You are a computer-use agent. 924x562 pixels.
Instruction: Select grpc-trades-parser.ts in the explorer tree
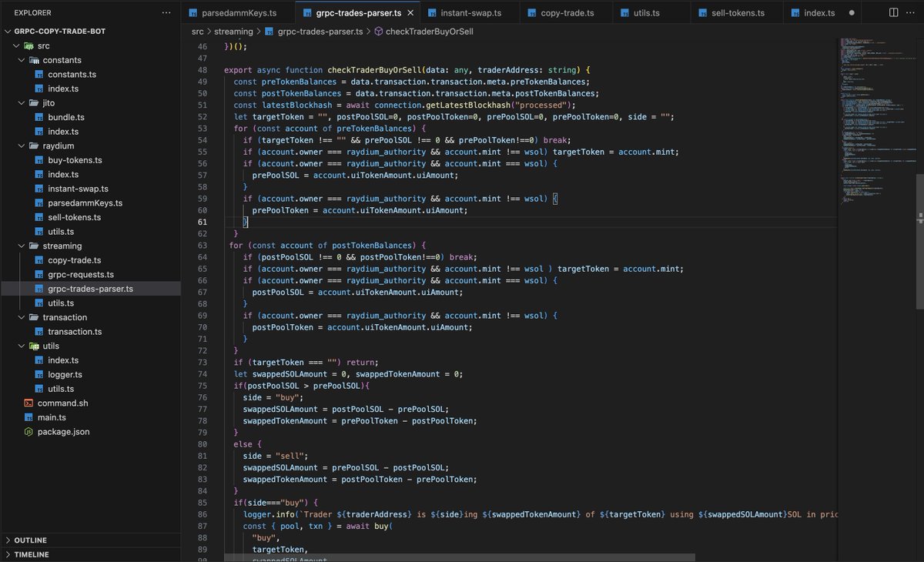[90, 289]
